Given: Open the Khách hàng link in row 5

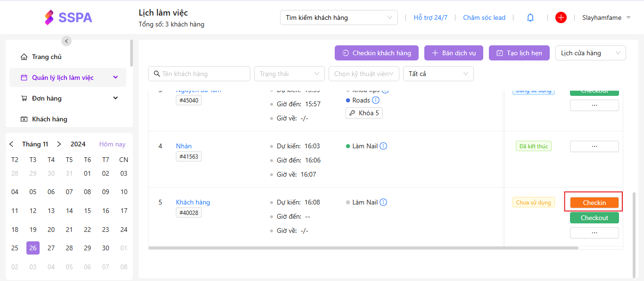Looking at the screenshot, I should coord(193,202).
